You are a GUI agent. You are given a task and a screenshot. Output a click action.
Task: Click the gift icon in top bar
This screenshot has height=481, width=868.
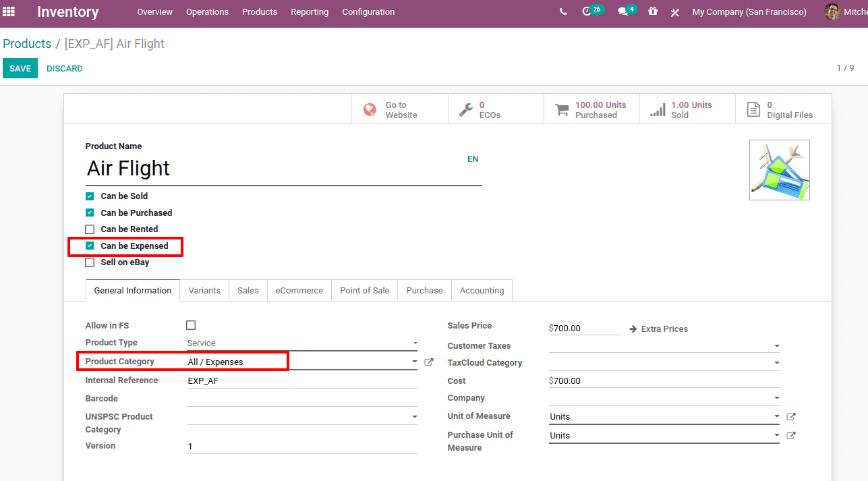tap(652, 11)
